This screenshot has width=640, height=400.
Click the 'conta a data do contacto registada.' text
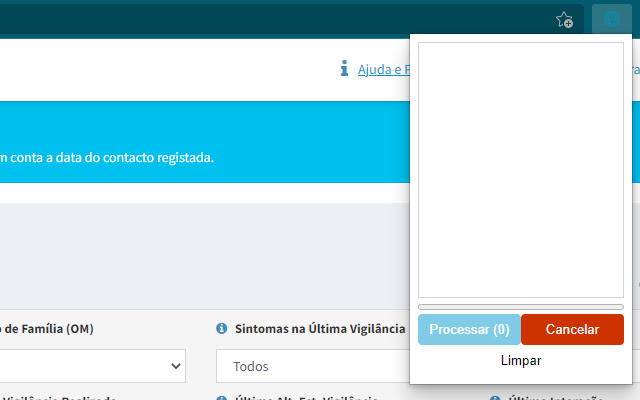[x=112, y=158]
